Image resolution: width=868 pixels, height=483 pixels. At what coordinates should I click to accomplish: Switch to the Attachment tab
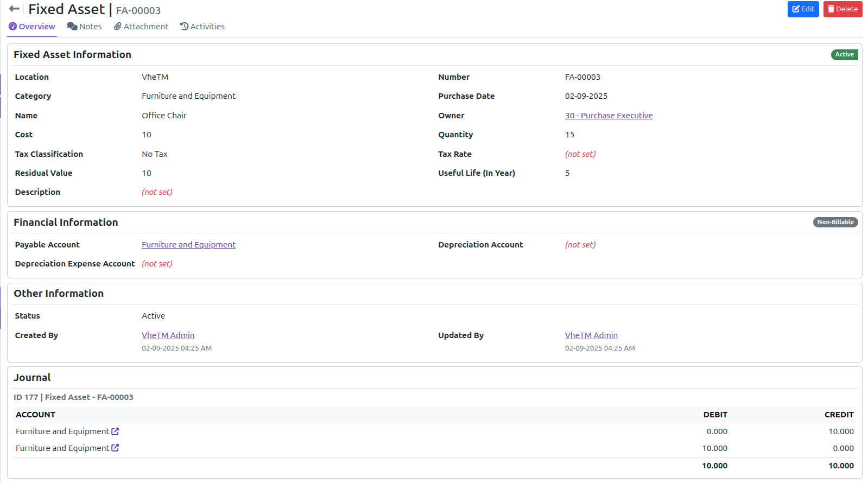141,27
